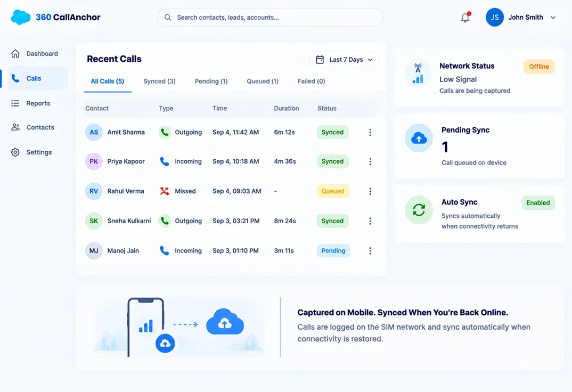Click the Offline network status badge

click(x=539, y=67)
